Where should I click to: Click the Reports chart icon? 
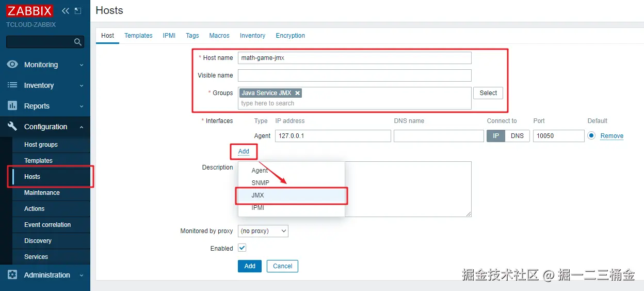(x=13, y=106)
